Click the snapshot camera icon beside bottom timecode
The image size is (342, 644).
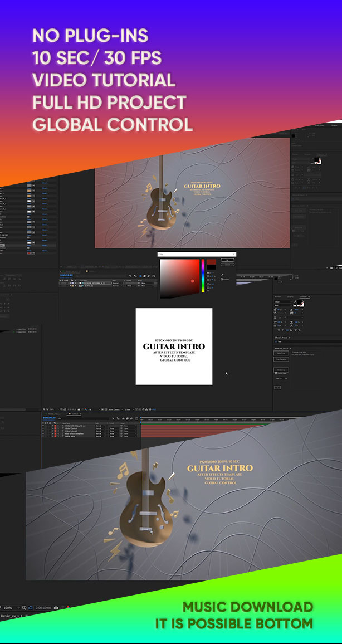[56, 607]
